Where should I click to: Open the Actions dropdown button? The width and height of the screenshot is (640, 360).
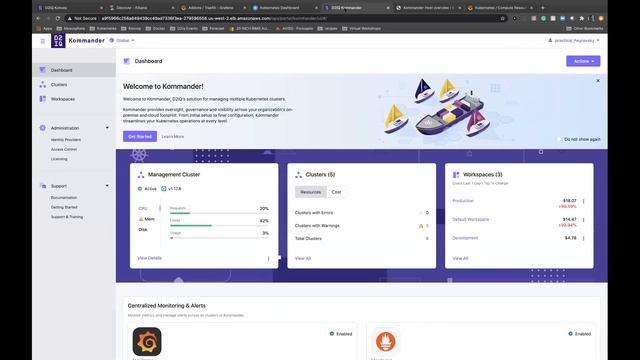(583, 61)
